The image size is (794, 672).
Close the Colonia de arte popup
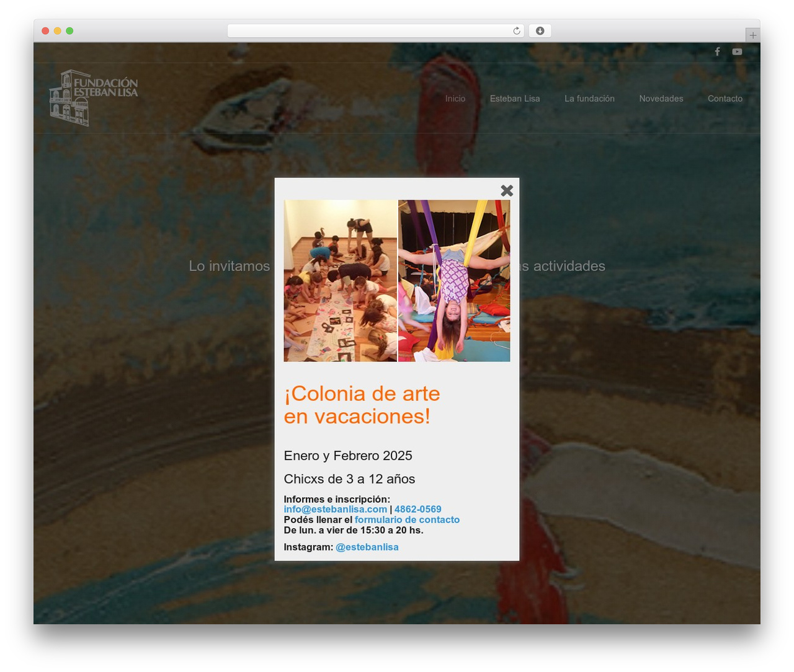[507, 190]
